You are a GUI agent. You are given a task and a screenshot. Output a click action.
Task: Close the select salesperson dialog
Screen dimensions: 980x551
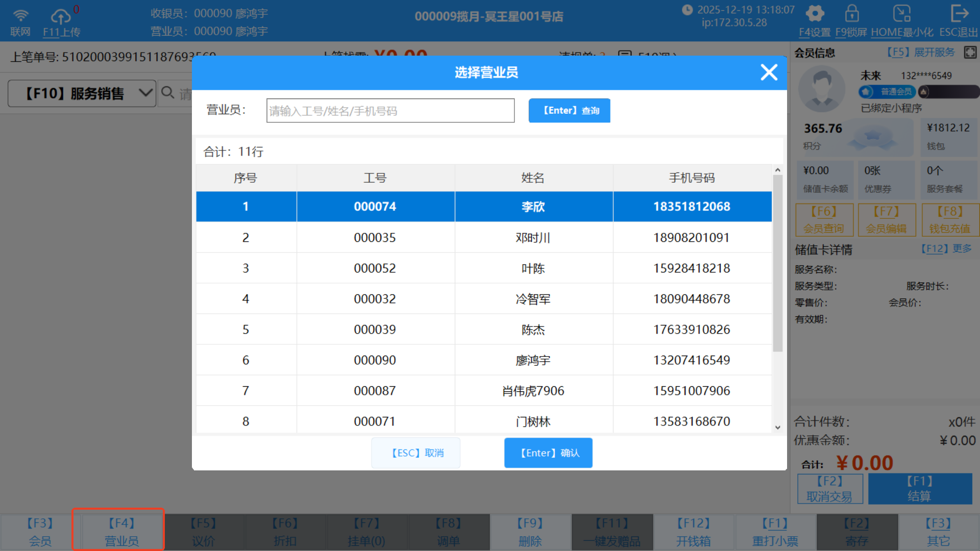tap(769, 72)
